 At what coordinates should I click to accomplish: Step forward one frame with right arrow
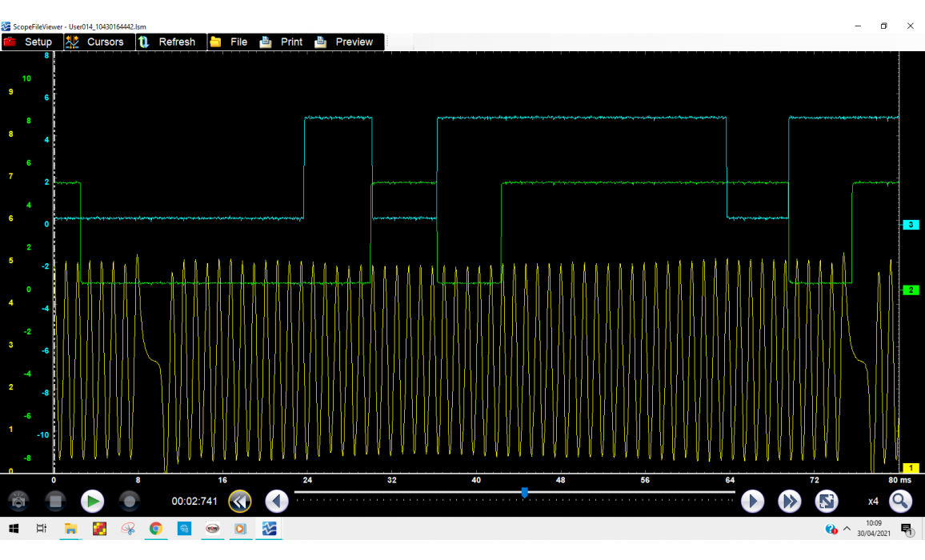pos(752,502)
